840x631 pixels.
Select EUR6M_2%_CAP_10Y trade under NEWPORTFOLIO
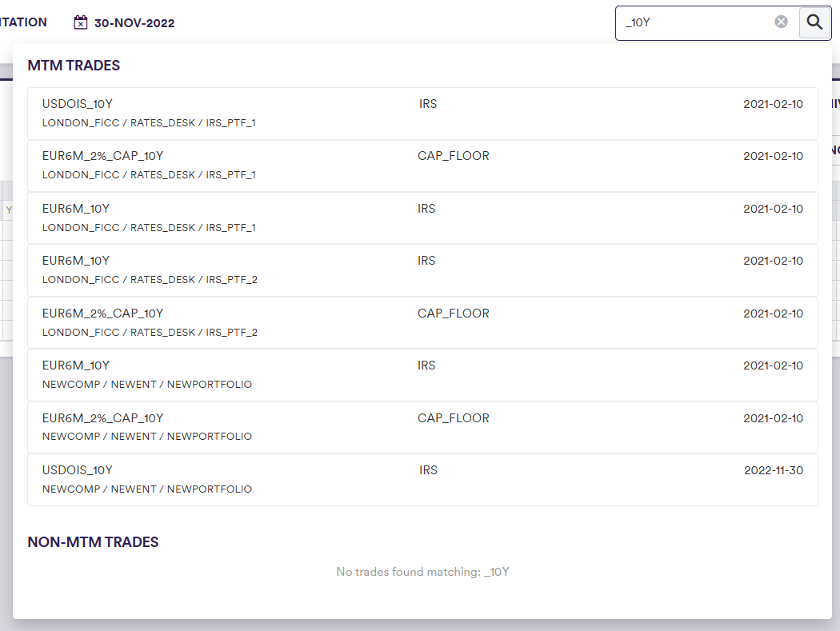pyautogui.click(x=422, y=427)
